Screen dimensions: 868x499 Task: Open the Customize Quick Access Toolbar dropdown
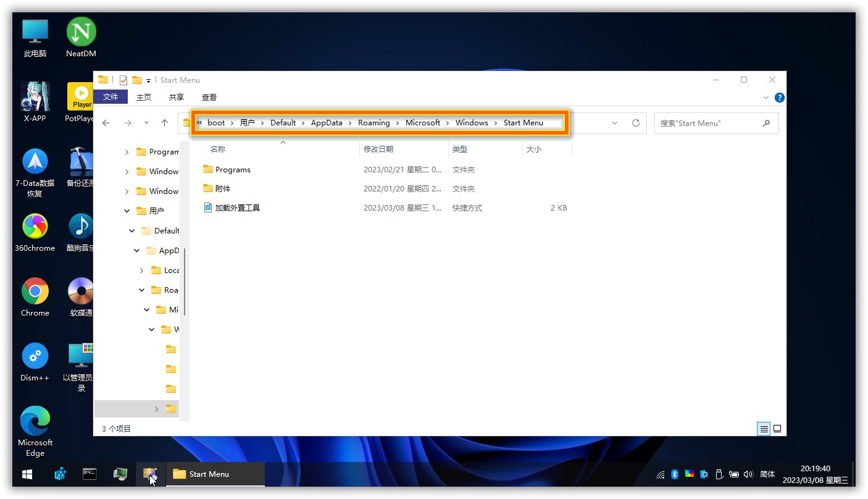click(148, 80)
